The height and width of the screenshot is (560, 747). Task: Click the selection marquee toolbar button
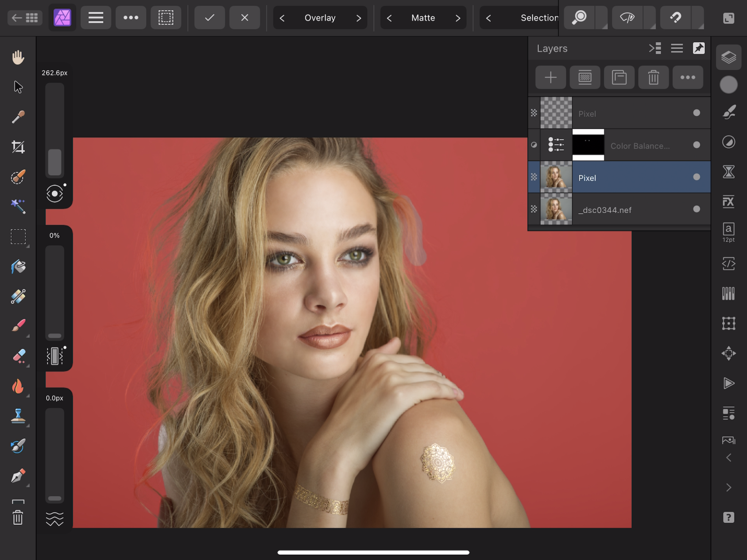pos(166,17)
